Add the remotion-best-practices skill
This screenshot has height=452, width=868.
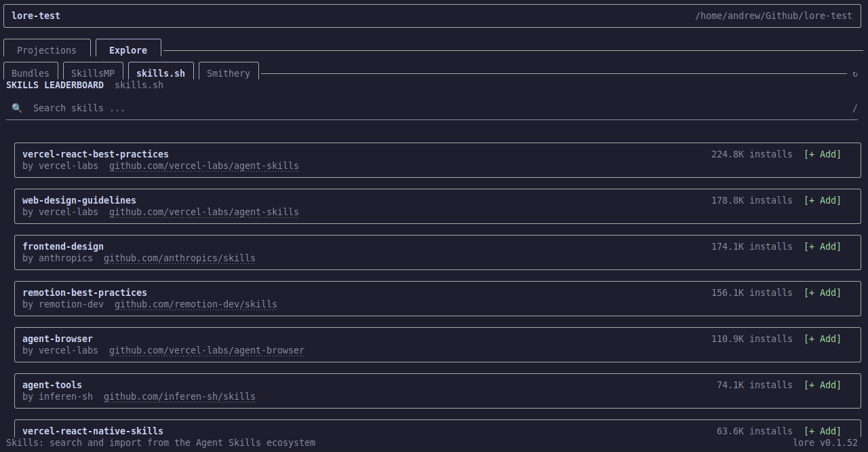coord(822,293)
